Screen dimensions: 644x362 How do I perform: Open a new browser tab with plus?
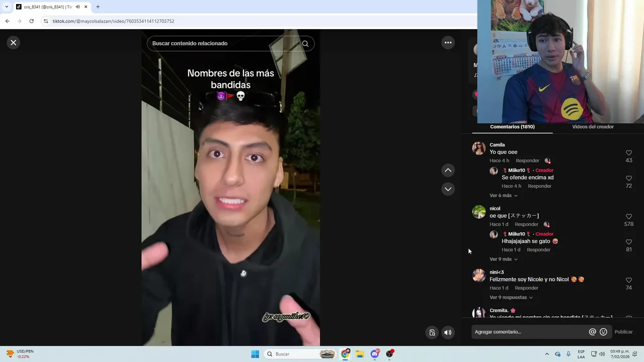click(98, 7)
